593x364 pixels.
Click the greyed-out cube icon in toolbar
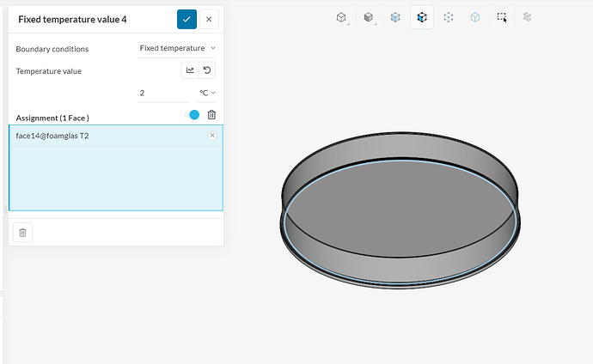(x=528, y=16)
